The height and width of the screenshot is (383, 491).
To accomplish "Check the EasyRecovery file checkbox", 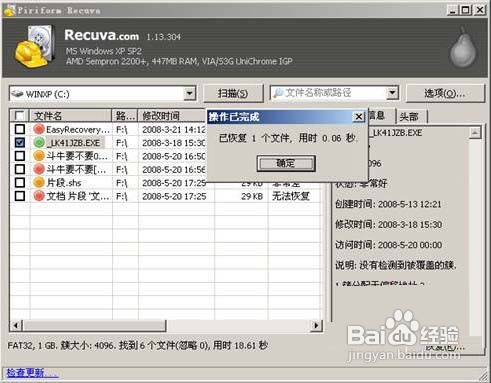I will 20,129.
